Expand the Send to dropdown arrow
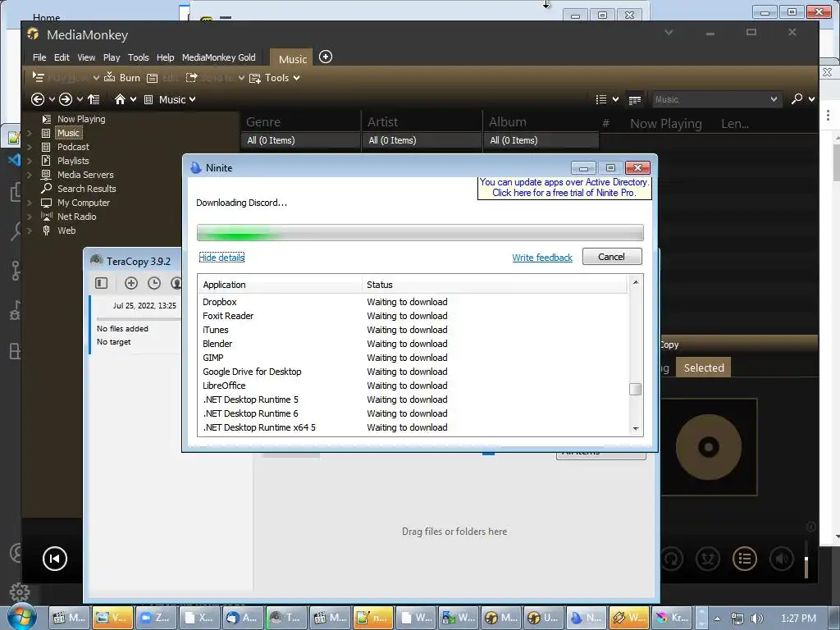The height and width of the screenshot is (630, 840). point(242,78)
